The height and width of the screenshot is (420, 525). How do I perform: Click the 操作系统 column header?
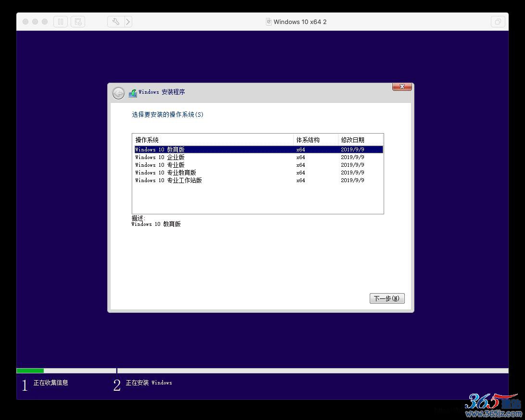tap(213, 140)
